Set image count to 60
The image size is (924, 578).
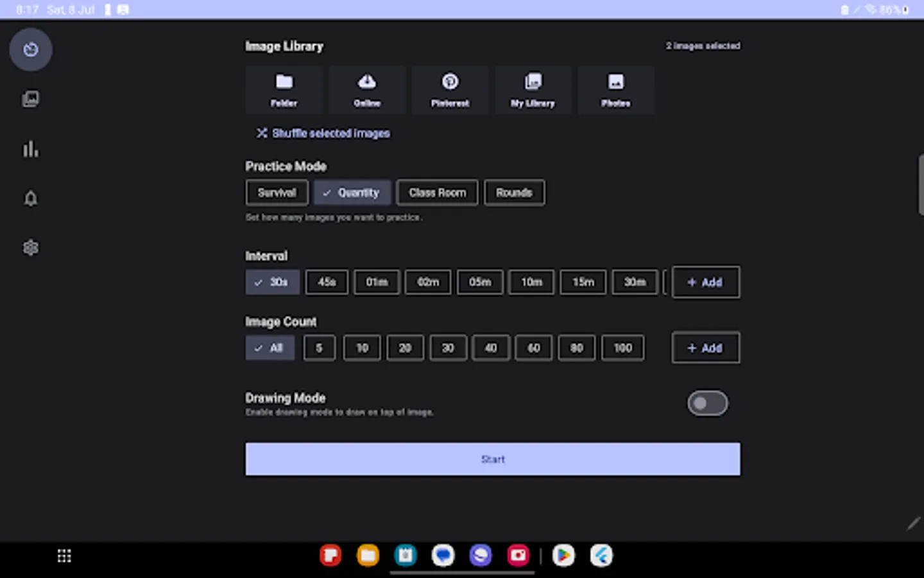tap(534, 348)
